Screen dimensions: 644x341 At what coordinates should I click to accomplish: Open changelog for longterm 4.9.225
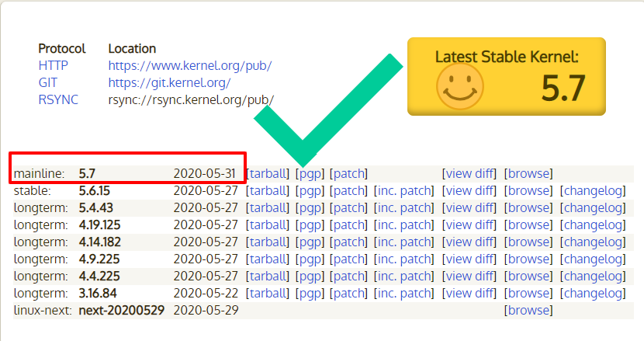point(593,259)
